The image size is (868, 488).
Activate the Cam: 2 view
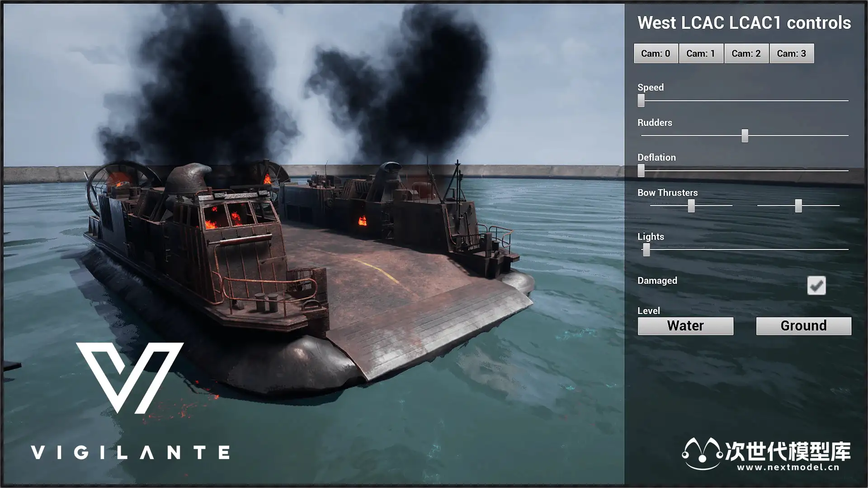click(746, 53)
